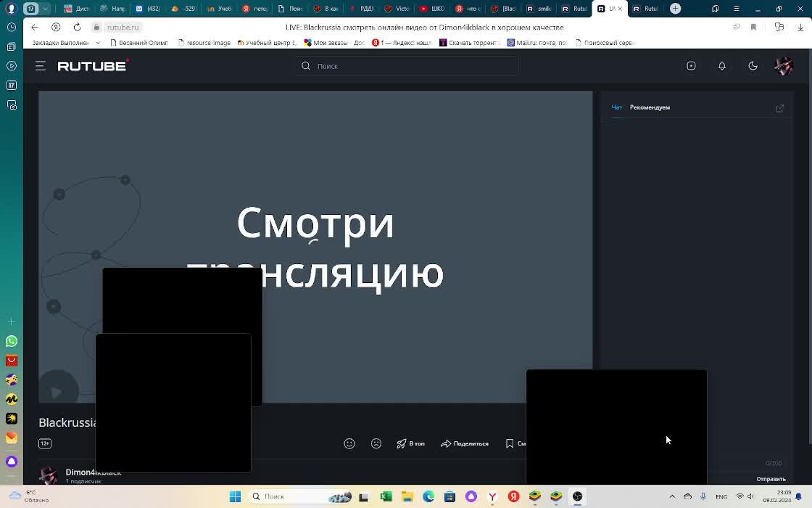Open the tab group counter showing 17
This screenshot has width=812, height=508.
pyautogui.click(x=31, y=8)
